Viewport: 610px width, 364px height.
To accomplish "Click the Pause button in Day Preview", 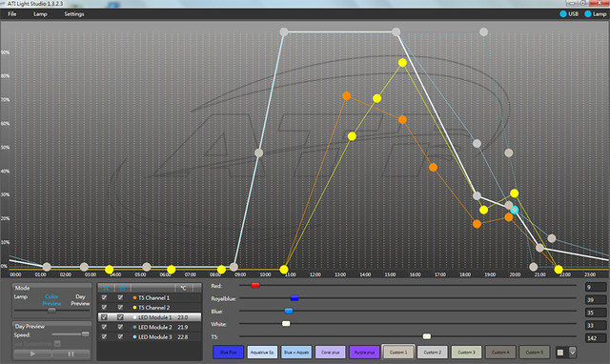I will [x=71, y=354].
